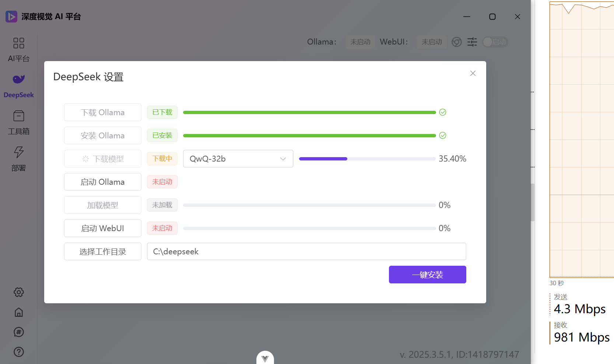Screen dimensions: 614x364
Task: Maximize the 深度视觉 AI 平台 window
Action: tap(492, 17)
